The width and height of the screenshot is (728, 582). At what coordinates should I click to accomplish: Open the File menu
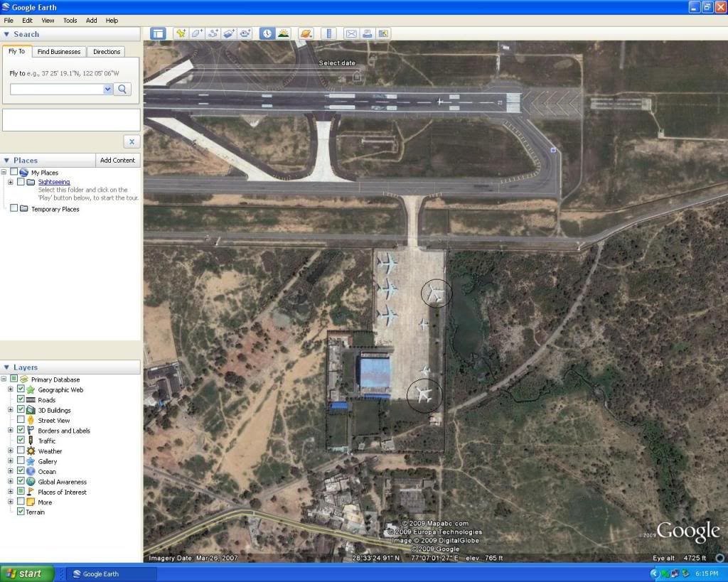coord(9,21)
